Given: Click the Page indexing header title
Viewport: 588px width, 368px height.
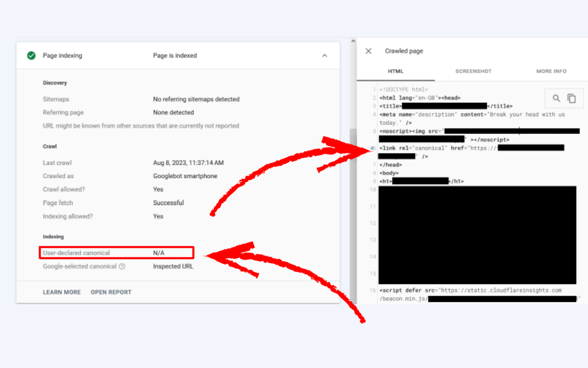Looking at the screenshot, I should (63, 56).
